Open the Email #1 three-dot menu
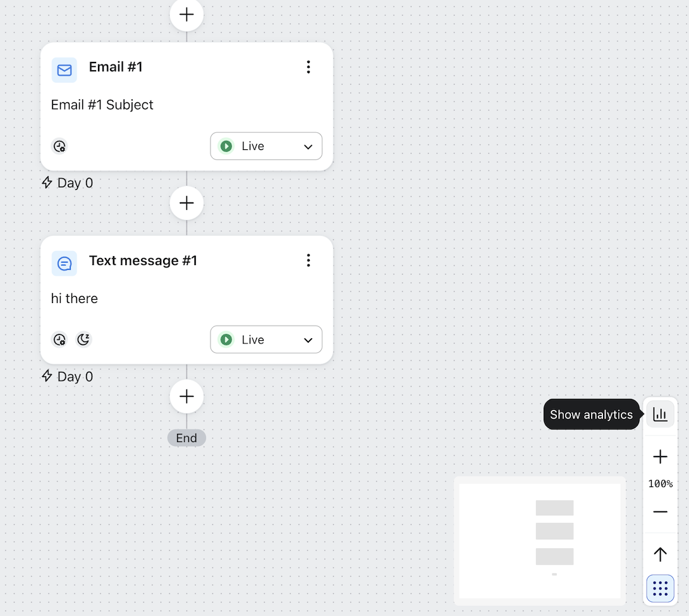689x616 pixels. click(x=308, y=67)
